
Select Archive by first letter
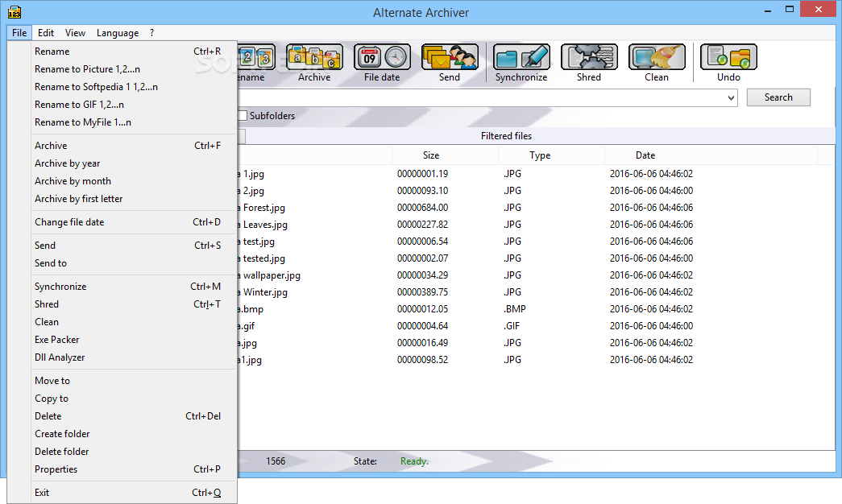pos(134,199)
